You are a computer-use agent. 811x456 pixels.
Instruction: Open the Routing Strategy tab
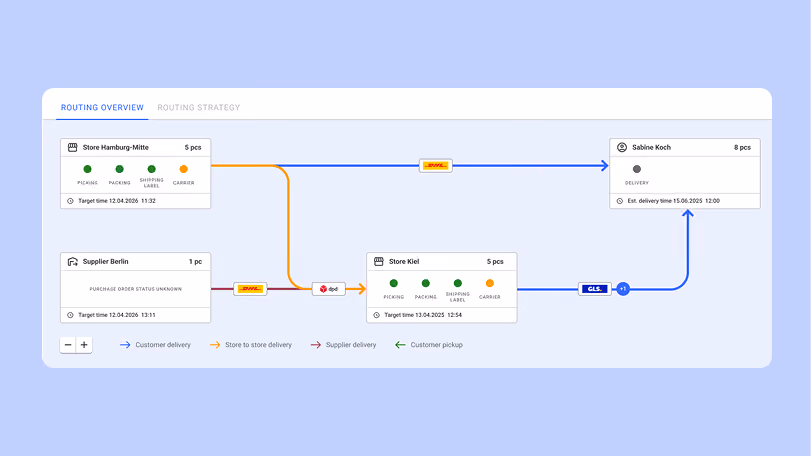199,108
